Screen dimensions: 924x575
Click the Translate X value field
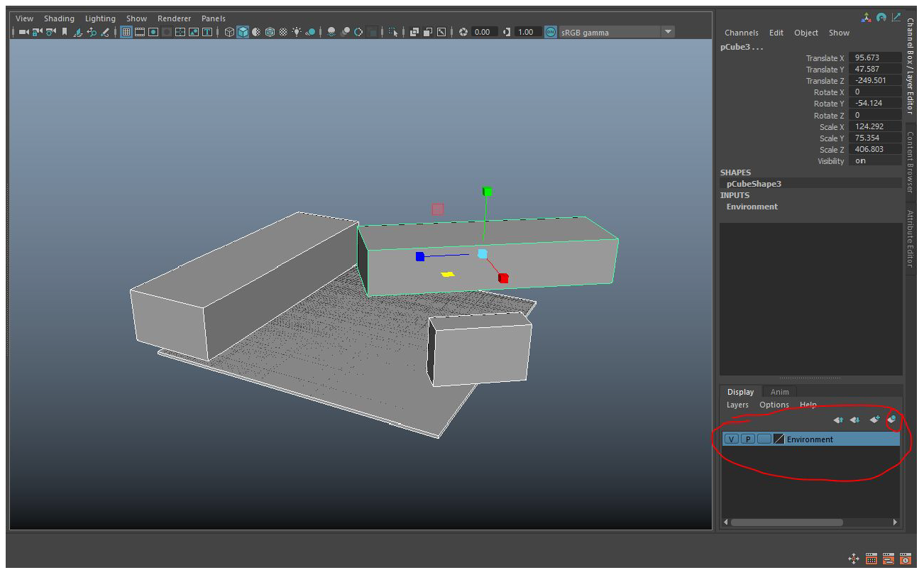[x=875, y=57]
